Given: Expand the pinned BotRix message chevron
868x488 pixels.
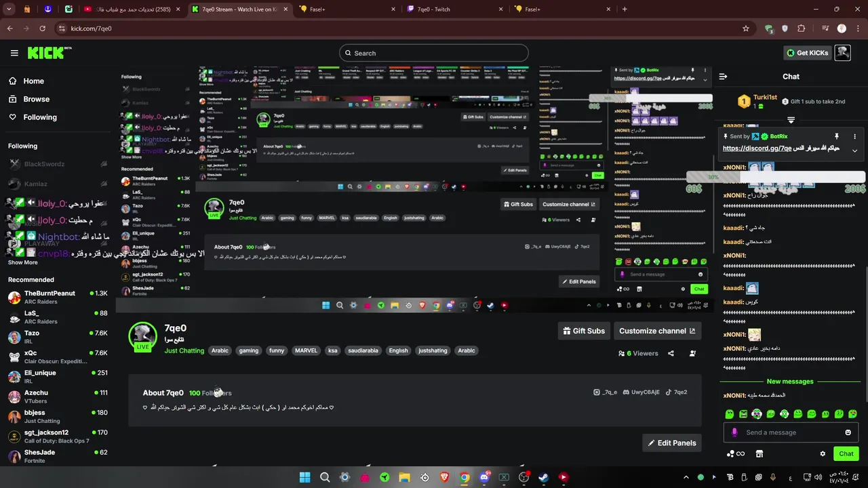Looking at the screenshot, I should point(854,150).
